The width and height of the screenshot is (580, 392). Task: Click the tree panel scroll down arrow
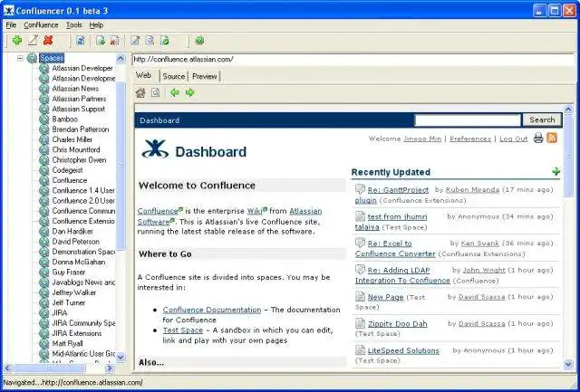point(121,357)
